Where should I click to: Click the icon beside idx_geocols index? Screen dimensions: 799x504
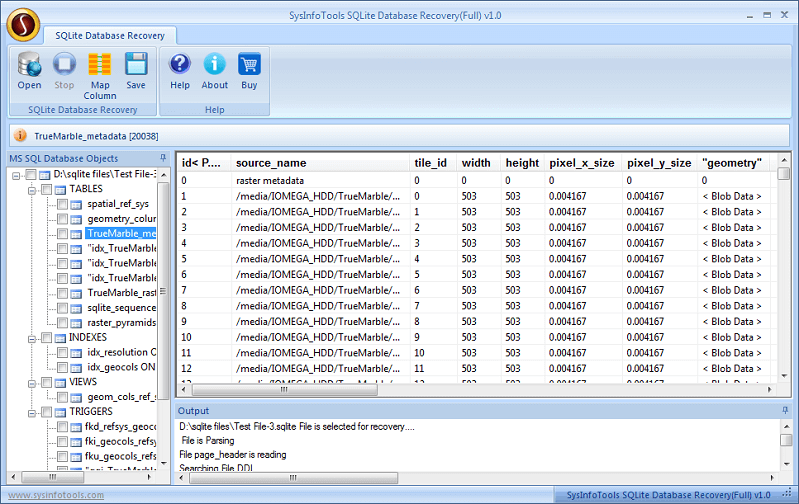(76, 367)
